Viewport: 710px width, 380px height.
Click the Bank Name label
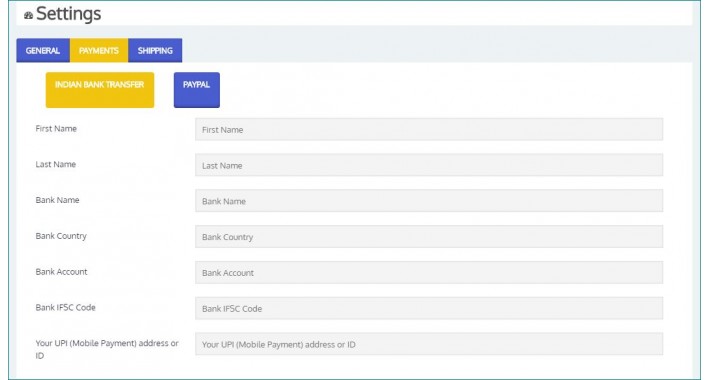click(x=58, y=200)
